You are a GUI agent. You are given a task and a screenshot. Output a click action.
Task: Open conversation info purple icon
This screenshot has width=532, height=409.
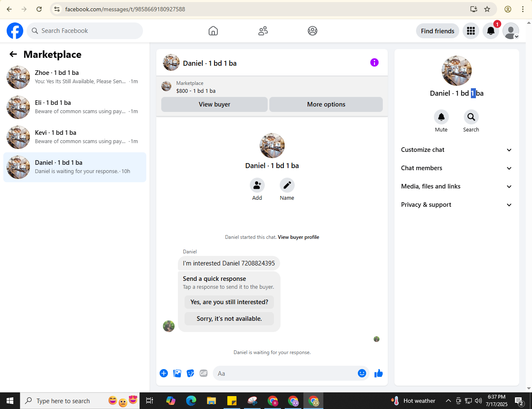pyautogui.click(x=374, y=62)
